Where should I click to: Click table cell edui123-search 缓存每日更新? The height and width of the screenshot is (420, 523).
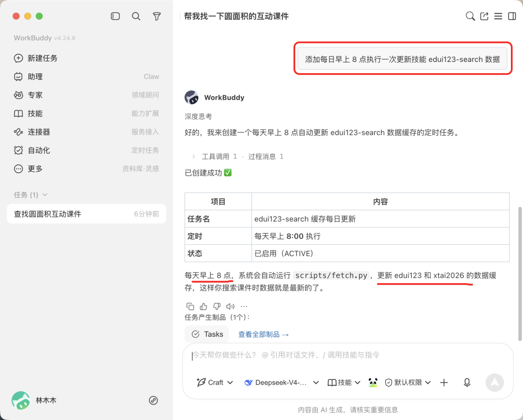coord(380,219)
